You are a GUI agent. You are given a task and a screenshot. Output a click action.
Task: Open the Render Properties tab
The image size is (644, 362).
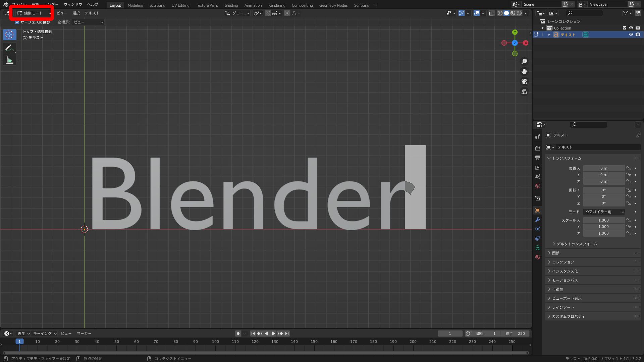click(x=537, y=148)
